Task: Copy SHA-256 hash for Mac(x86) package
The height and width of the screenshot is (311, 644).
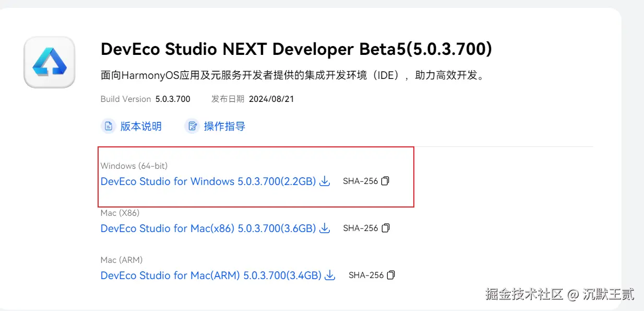Action: point(386,228)
